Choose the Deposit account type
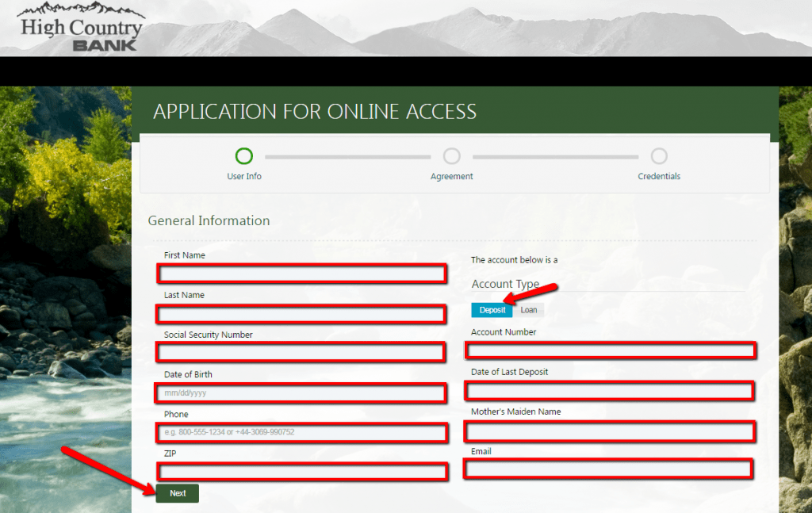This screenshot has width=812, height=513. [x=492, y=309]
